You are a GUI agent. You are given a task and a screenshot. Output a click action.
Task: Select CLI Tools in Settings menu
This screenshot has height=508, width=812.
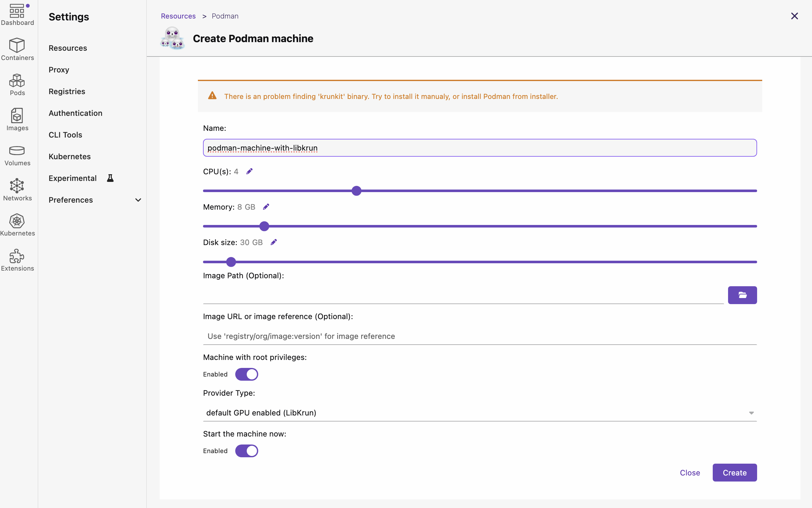65,135
